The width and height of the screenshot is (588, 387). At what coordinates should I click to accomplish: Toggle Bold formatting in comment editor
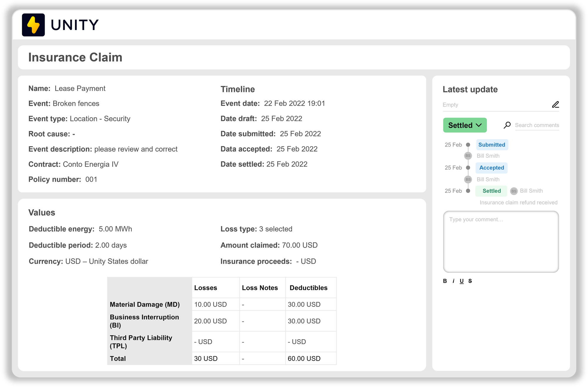(x=445, y=281)
